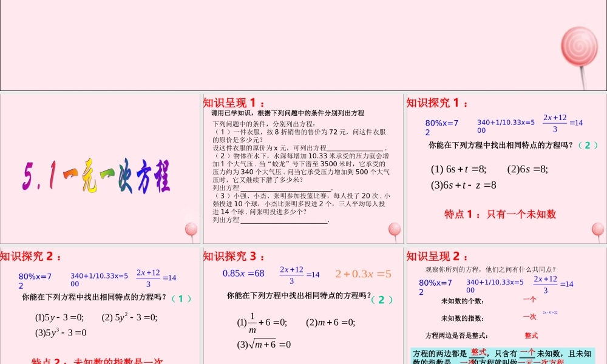The height and width of the screenshot is (364, 607).
Task: Open the '知识呈现 1' slide thumbnail
Action: coord(303,169)
